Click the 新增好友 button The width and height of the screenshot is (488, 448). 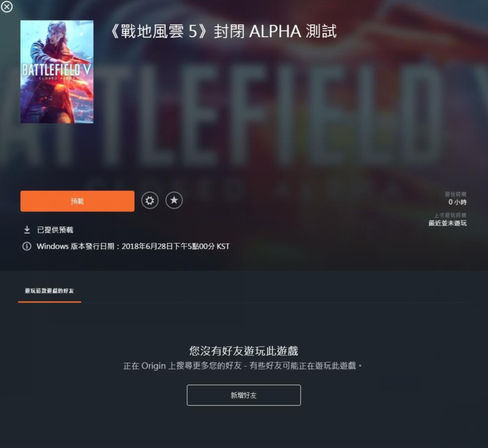click(x=244, y=395)
